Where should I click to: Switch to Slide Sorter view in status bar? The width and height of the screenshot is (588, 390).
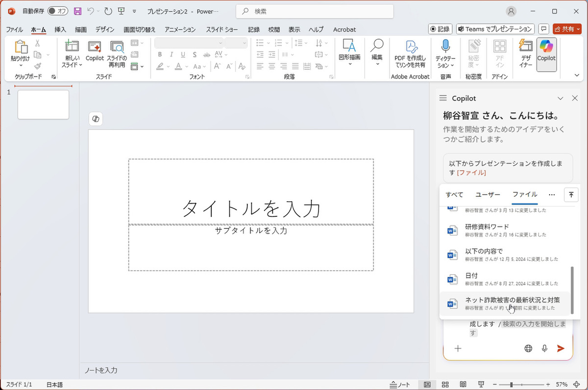(445, 385)
